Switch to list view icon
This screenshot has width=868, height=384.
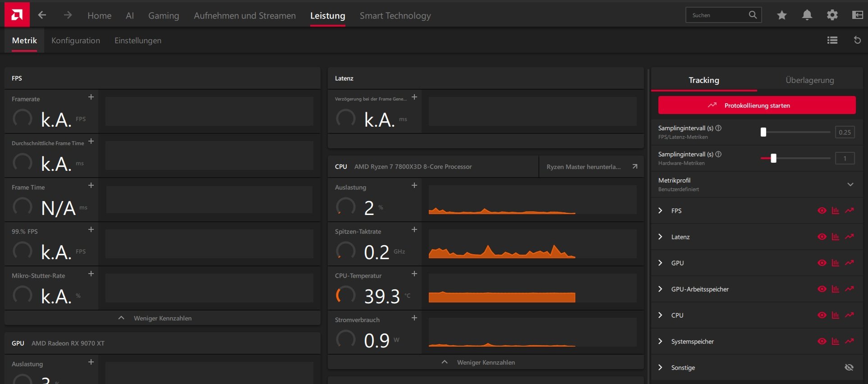point(832,40)
